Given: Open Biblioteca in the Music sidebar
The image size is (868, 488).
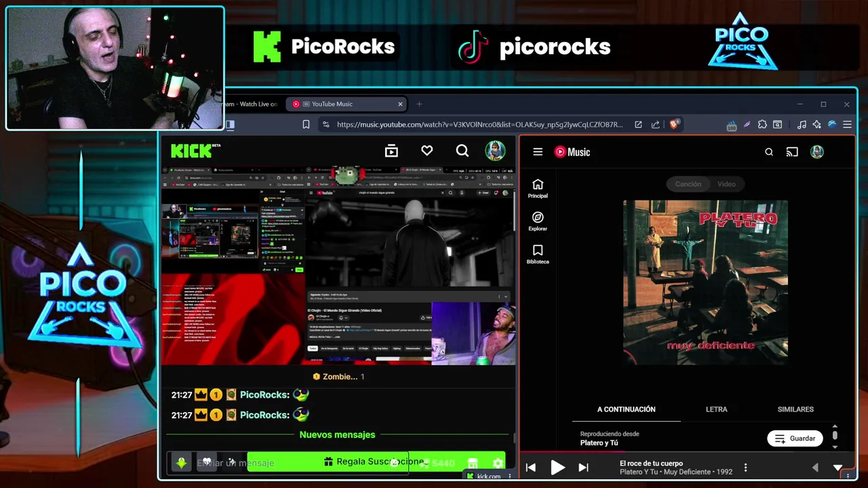Looking at the screenshot, I should coord(538,254).
